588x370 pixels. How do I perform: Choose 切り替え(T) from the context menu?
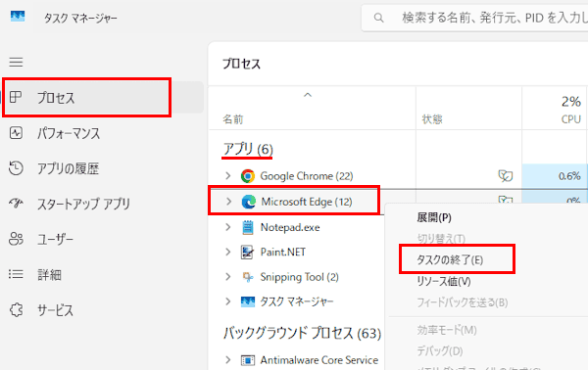coord(441,238)
